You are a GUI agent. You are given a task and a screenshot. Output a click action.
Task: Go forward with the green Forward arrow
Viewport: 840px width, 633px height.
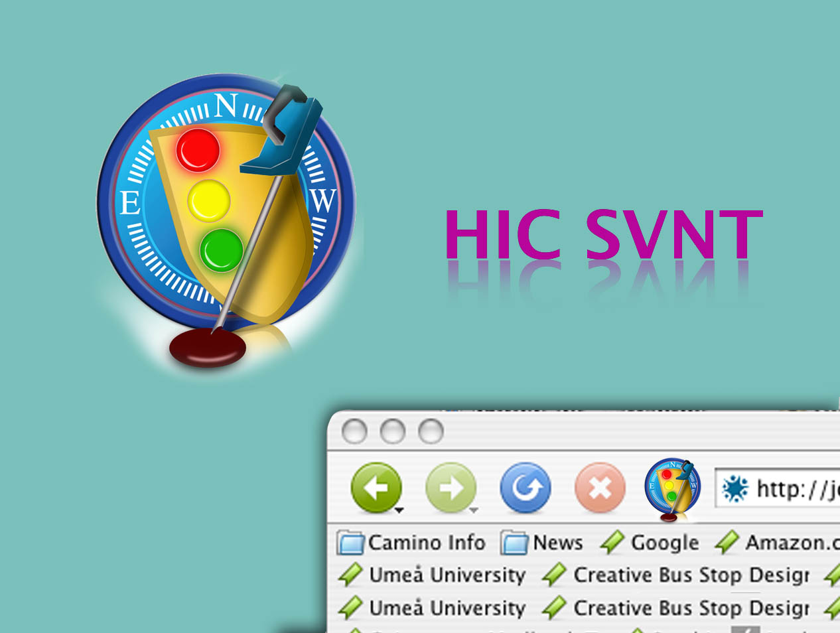451,488
